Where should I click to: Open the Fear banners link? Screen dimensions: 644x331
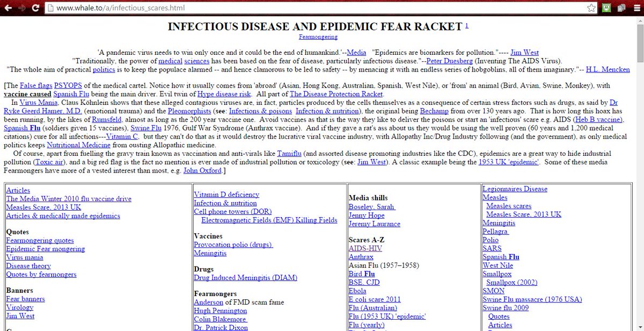(25, 299)
